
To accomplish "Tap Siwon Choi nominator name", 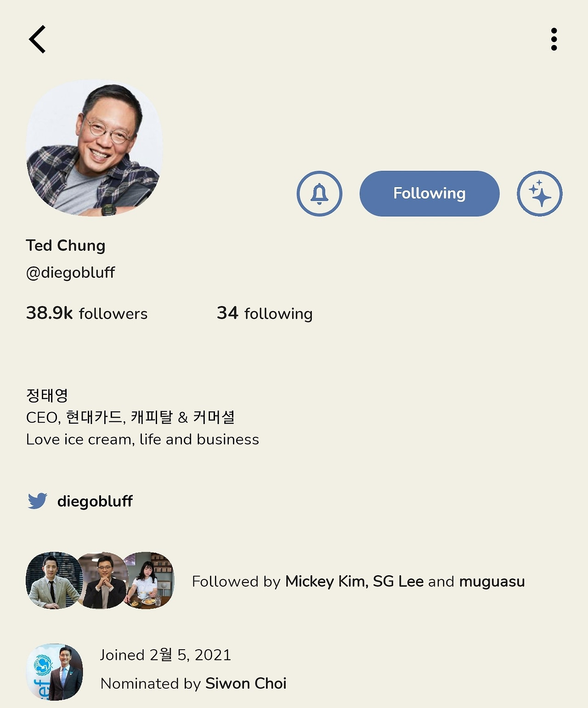I will pyautogui.click(x=246, y=683).
